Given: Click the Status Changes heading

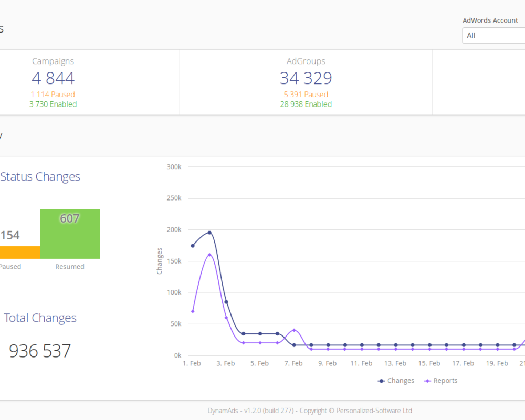Looking at the screenshot, I should pos(40,176).
